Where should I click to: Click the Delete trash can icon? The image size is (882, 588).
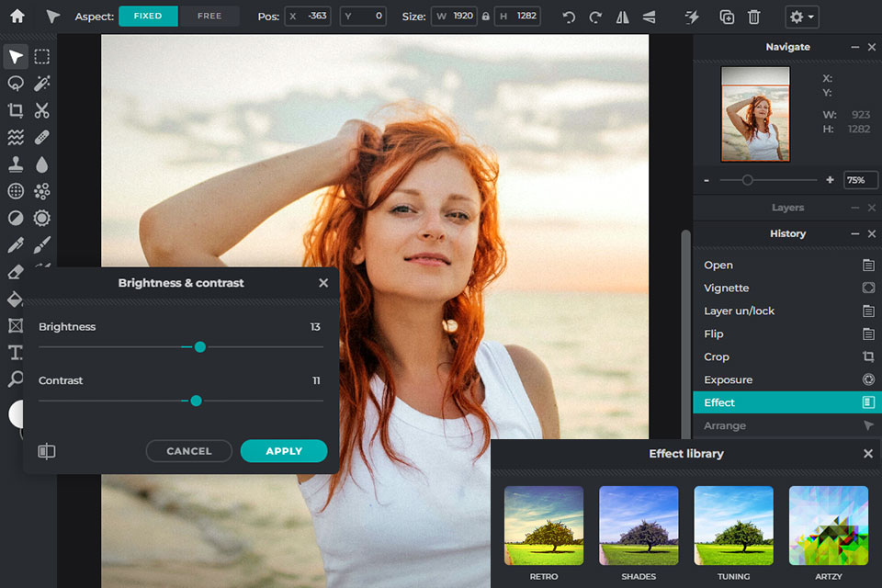click(x=754, y=17)
